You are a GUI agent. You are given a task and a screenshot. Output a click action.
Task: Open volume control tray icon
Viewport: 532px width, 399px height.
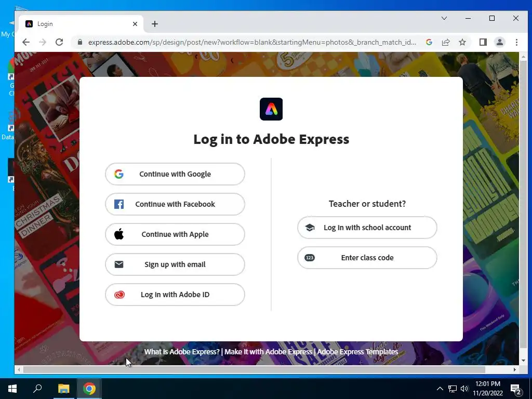click(x=464, y=389)
